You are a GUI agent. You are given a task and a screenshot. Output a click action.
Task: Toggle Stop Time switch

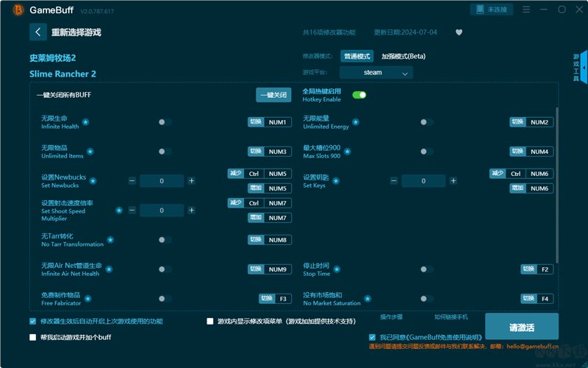coord(427,269)
